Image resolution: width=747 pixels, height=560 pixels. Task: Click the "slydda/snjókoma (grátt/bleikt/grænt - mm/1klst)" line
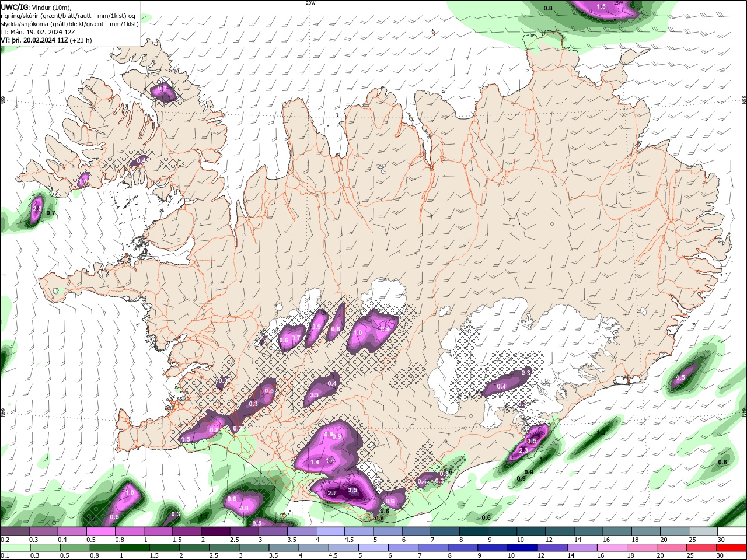70,24
